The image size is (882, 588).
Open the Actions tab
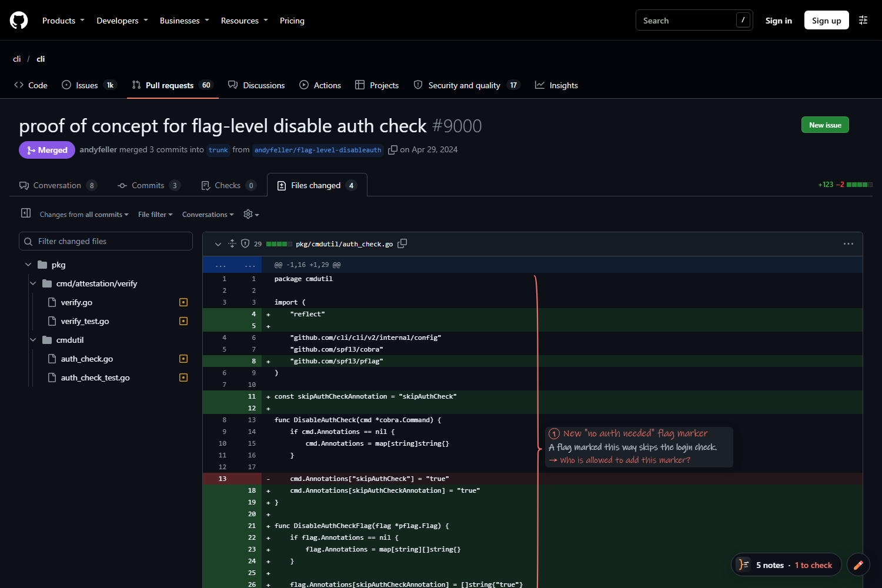[x=320, y=85]
